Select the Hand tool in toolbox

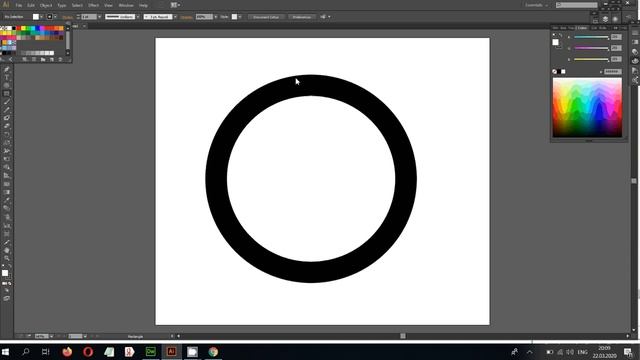tap(7, 250)
